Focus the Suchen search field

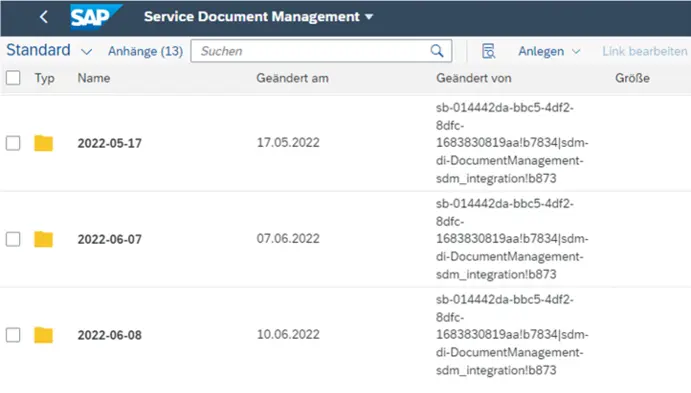click(x=321, y=51)
